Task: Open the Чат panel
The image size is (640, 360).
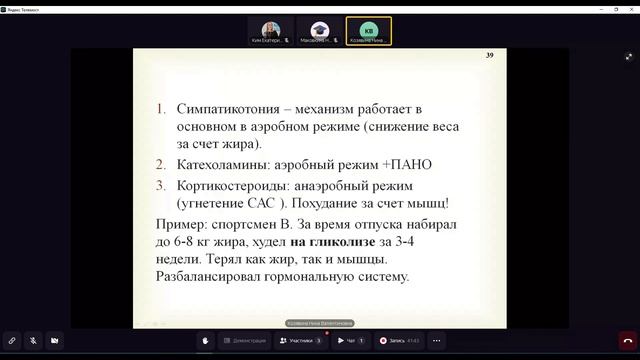Action: [351, 340]
